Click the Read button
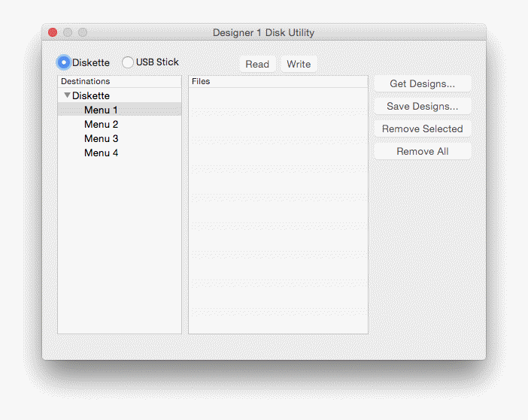The height and width of the screenshot is (420, 528). pos(257,64)
